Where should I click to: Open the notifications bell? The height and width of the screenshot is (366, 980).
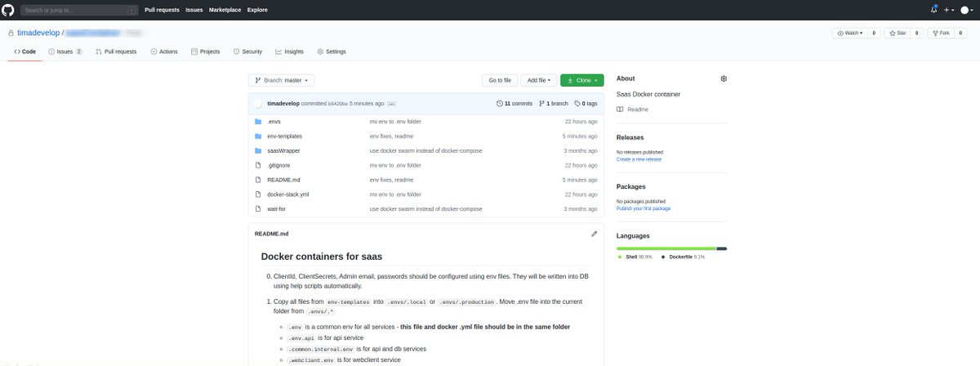pyautogui.click(x=934, y=10)
